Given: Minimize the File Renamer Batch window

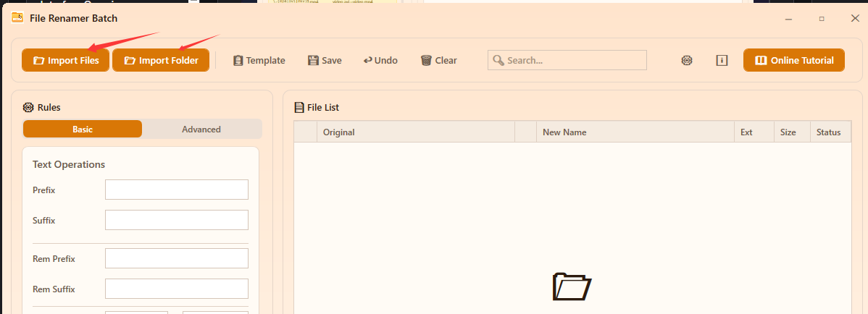Looking at the screenshot, I should (788, 19).
